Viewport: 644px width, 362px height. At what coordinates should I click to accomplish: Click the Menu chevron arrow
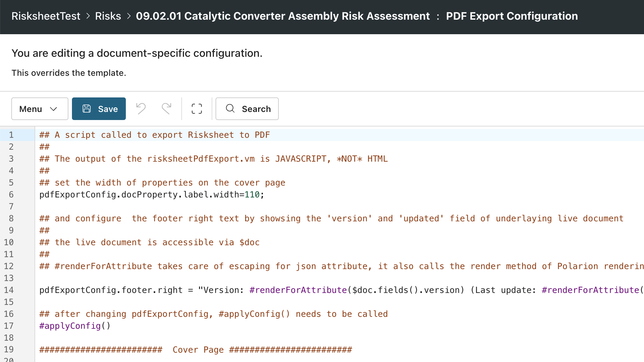(x=54, y=109)
